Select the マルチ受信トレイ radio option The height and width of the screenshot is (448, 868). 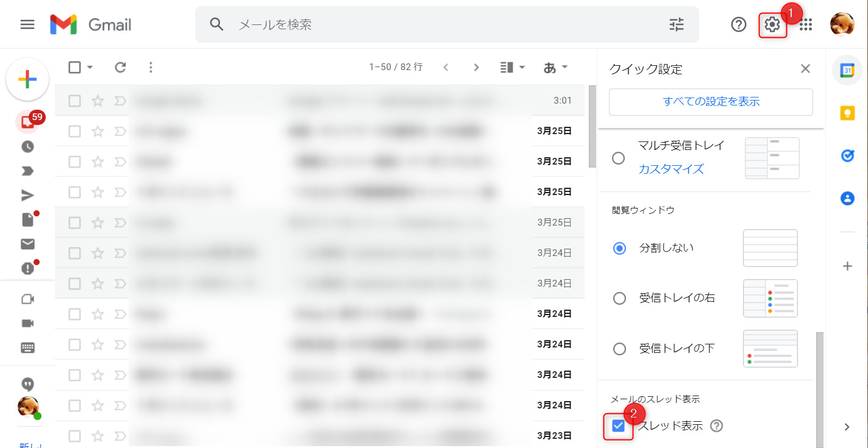[618, 158]
